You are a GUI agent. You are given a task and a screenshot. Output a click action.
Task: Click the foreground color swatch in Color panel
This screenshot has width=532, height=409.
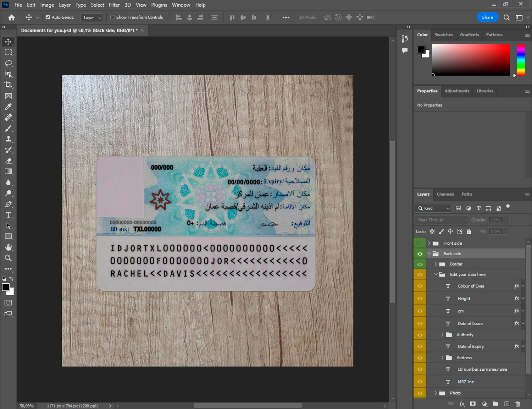(x=421, y=49)
